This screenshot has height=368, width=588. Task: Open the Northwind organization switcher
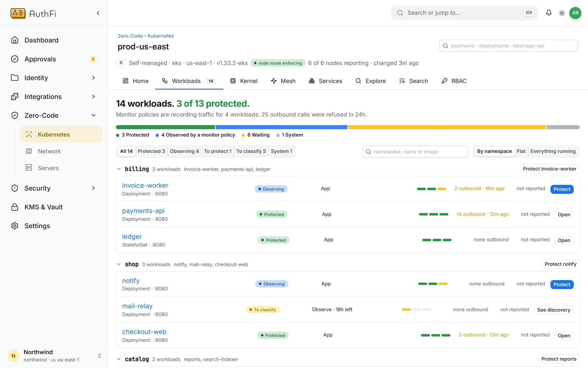[x=54, y=356]
